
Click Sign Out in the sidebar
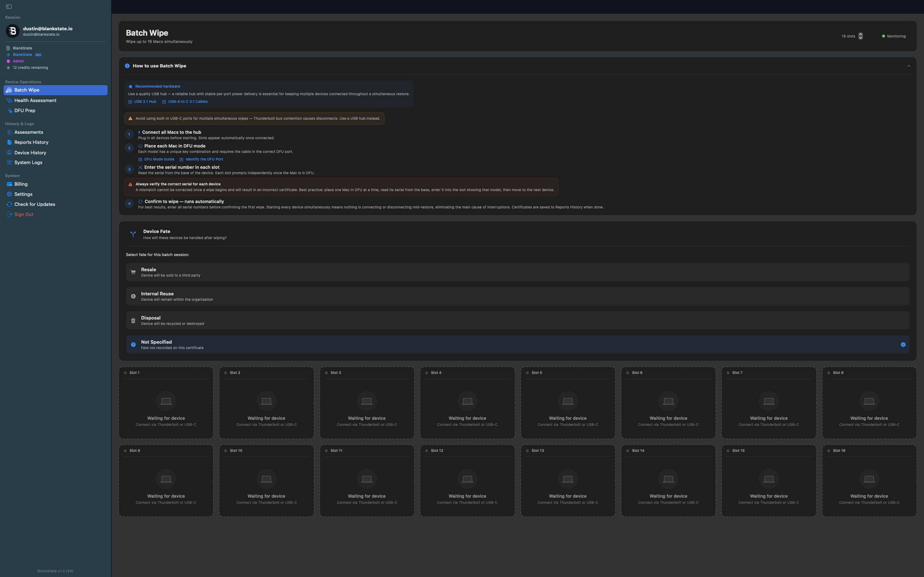(x=24, y=215)
